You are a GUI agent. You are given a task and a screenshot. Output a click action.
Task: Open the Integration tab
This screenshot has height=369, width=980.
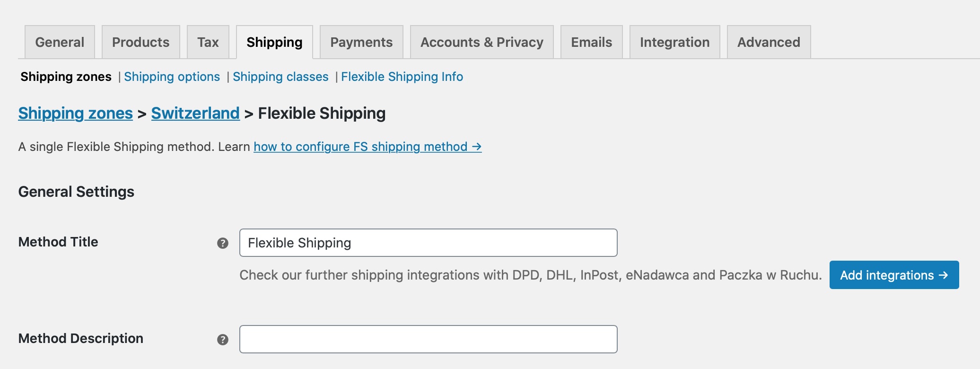[x=674, y=42]
